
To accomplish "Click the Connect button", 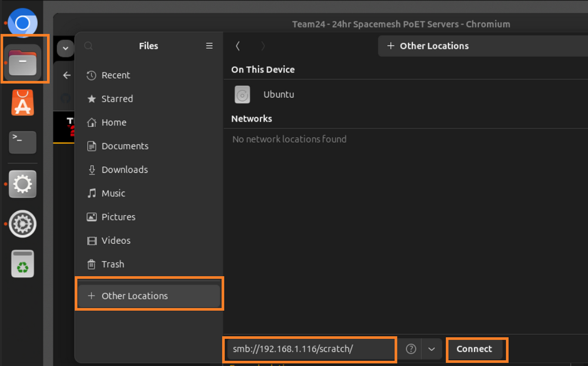I will pos(474,349).
